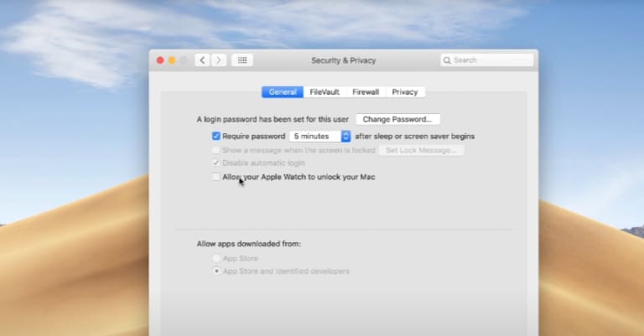Click 'Allow apps downloaded from:' label
Image resolution: width=644 pixels, height=336 pixels.
249,244
